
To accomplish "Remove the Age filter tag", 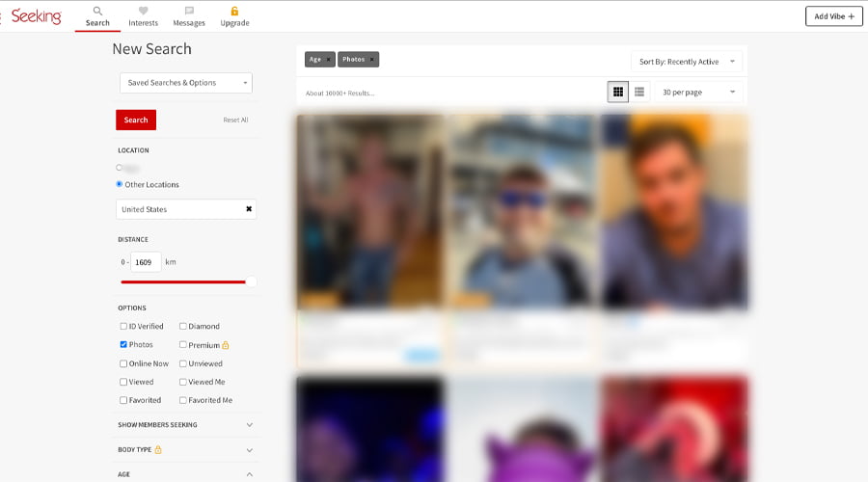I will pyautogui.click(x=328, y=60).
